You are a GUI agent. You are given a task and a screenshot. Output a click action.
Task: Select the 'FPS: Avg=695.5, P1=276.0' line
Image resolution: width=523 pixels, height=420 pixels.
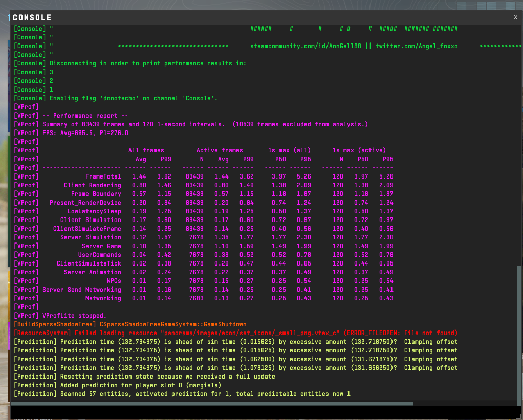(71, 133)
